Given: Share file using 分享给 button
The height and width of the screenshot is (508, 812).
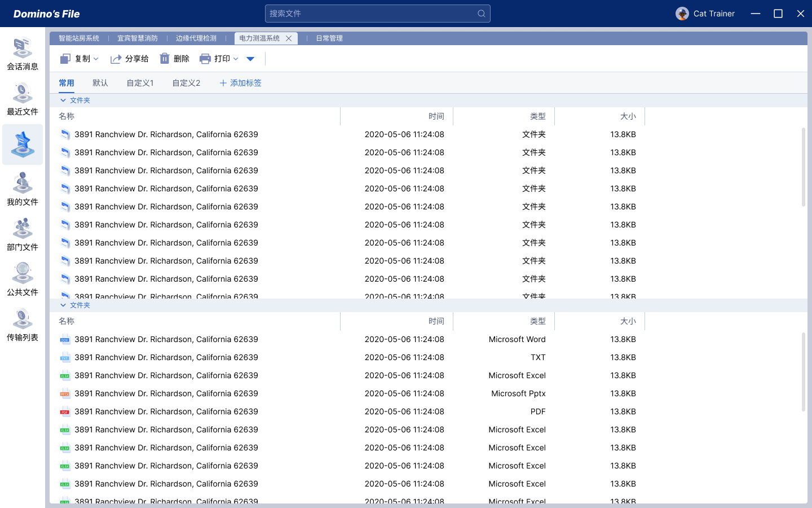Looking at the screenshot, I should 130,59.
